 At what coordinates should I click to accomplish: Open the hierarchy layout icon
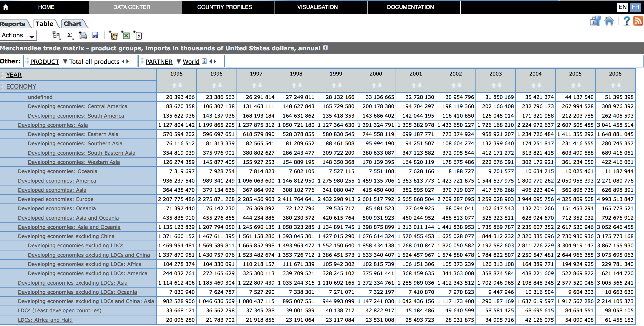click(56, 36)
